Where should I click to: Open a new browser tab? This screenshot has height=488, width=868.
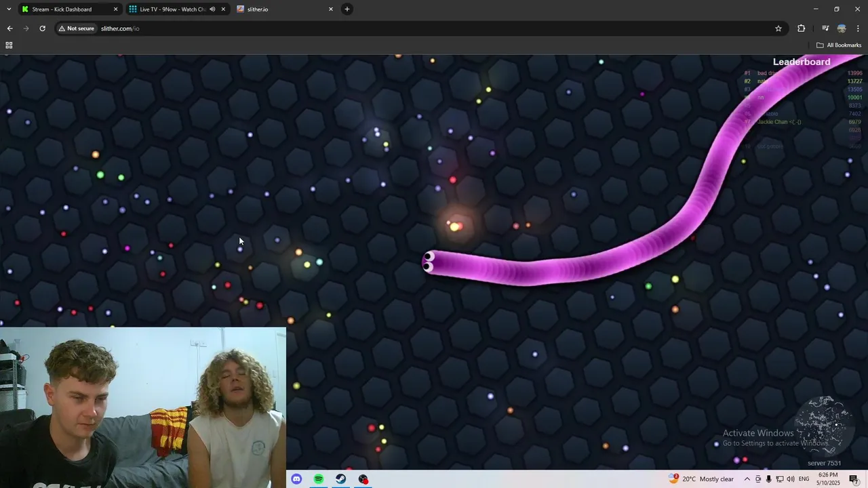[347, 9]
